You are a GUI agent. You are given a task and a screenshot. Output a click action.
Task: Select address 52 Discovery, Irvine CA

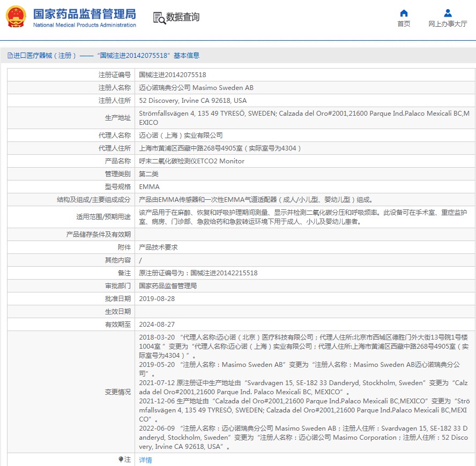point(193,101)
